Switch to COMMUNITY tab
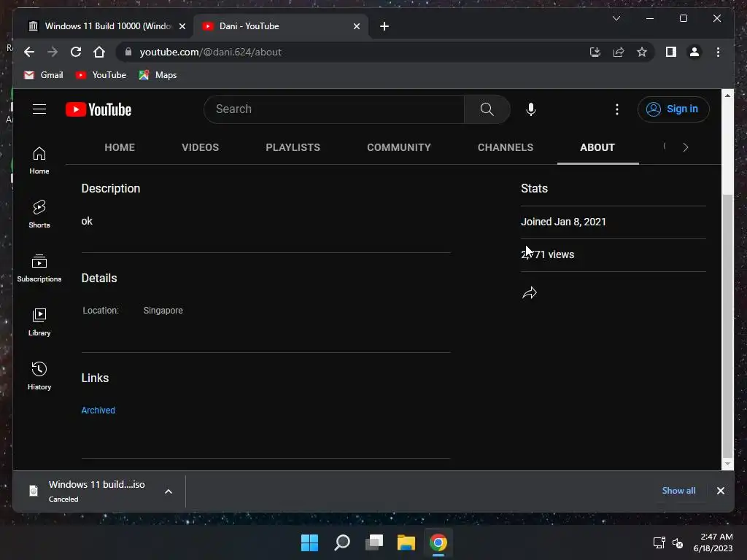 [x=399, y=147]
